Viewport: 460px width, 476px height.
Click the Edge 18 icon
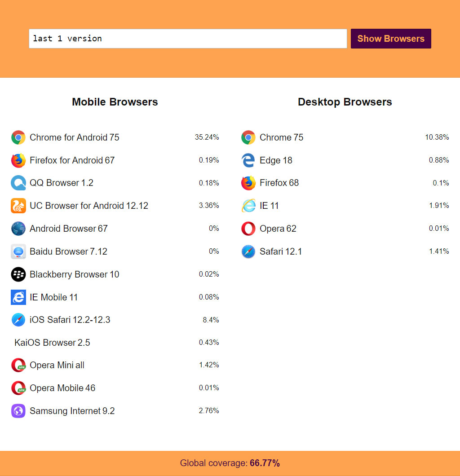(248, 160)
